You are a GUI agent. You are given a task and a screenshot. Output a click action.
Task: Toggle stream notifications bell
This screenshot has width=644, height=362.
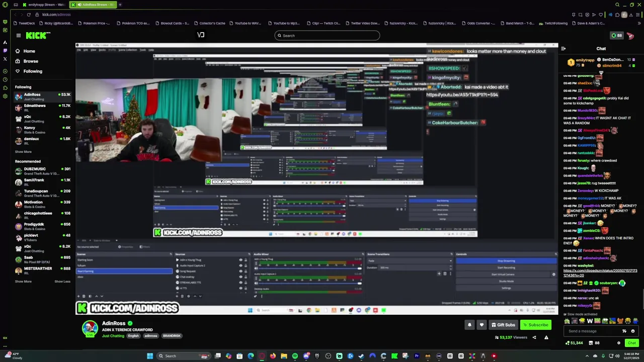point(469,325)
